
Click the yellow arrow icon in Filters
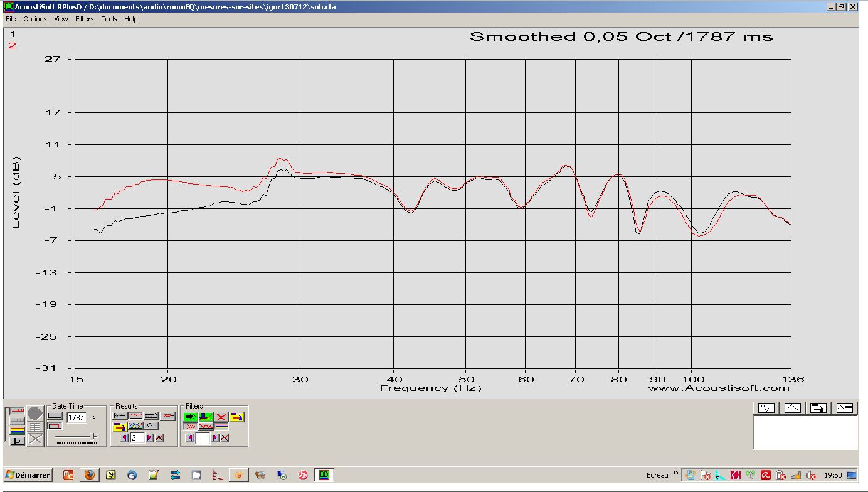236,417
